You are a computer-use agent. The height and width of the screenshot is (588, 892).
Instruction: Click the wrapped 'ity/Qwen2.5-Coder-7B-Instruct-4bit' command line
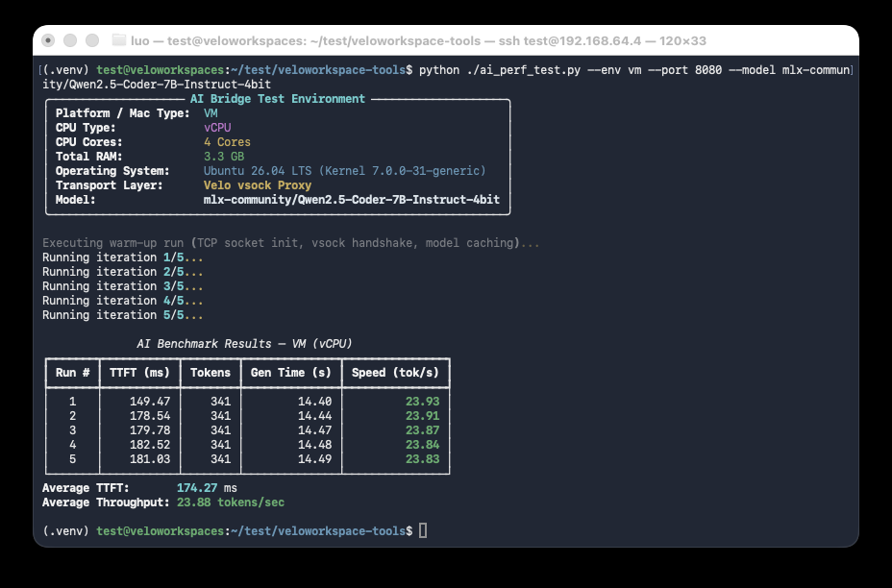(157, 85)
